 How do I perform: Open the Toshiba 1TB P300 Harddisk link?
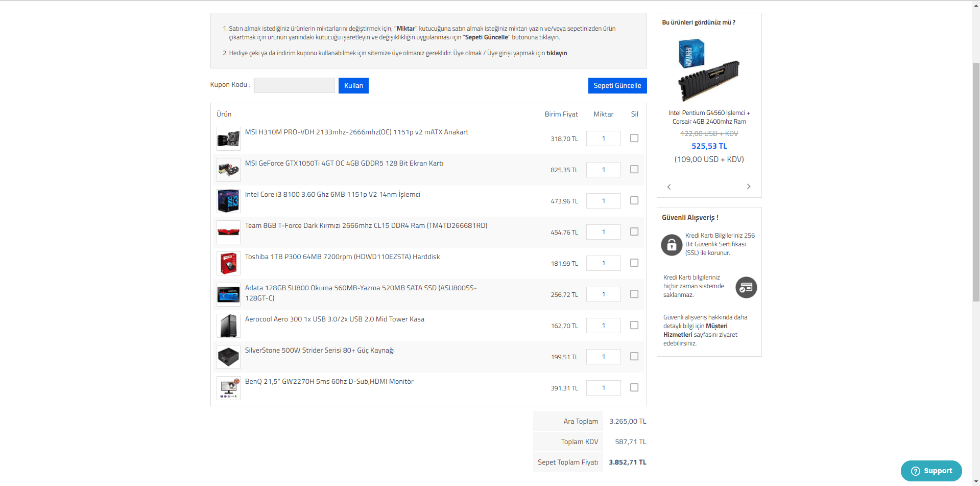342,257
